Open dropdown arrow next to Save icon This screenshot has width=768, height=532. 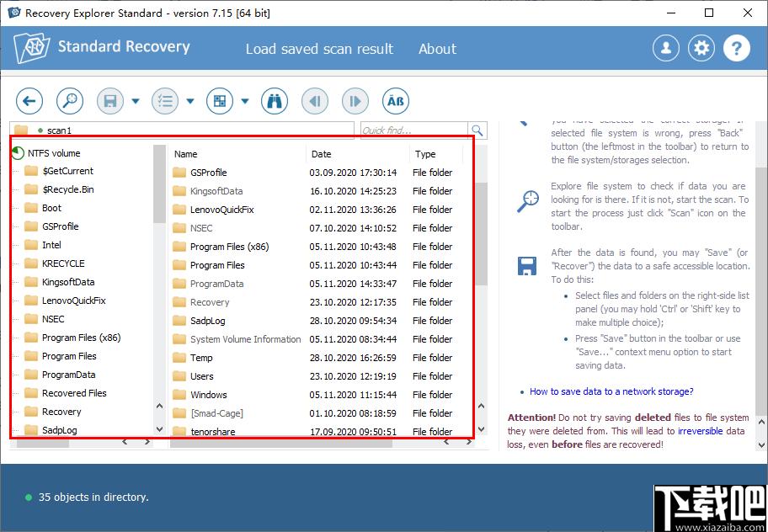click(x=136, y=101)
